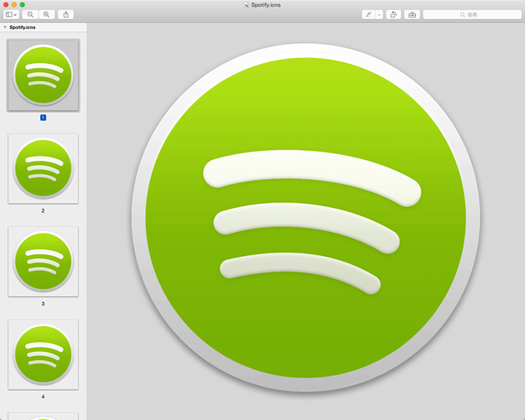Zoom out with the minus magnifier
The width and height of the screenshot is (525, 420).
(30, 15)
